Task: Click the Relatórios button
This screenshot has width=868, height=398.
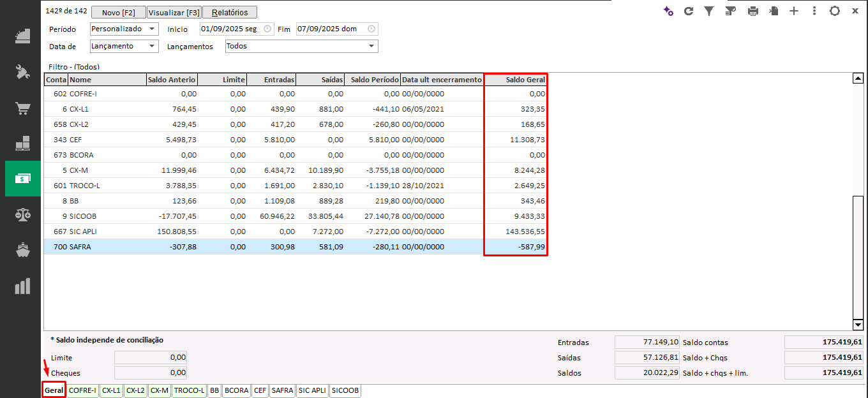Action: [230, 12]
